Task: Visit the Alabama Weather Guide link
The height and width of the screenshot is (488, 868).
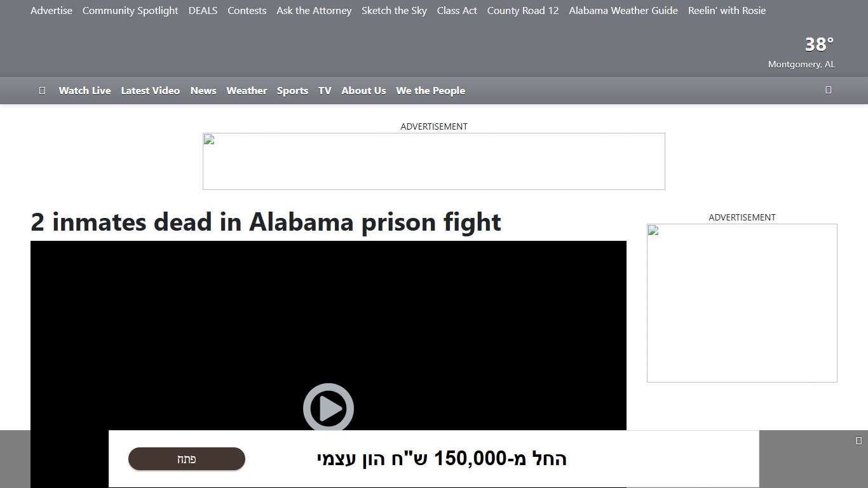Action: 623,10
